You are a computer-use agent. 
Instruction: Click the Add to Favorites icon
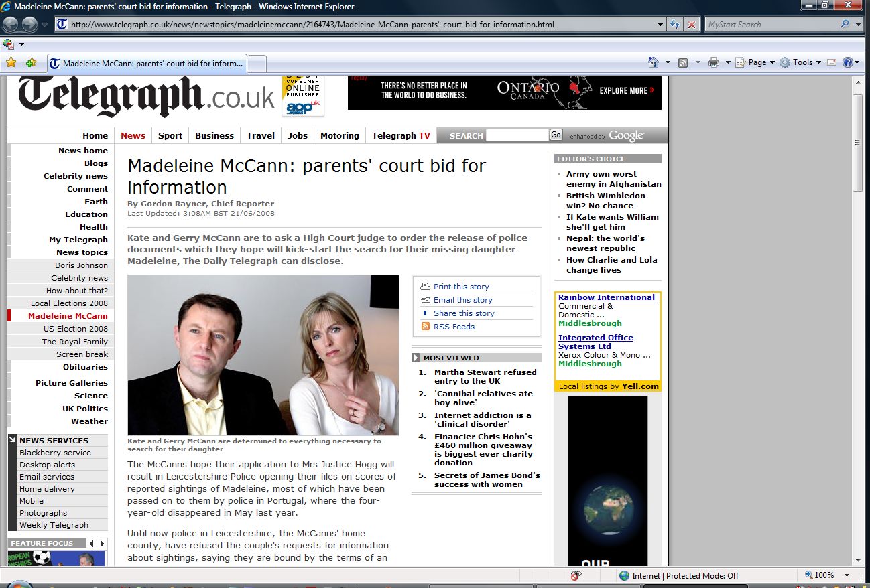click(x=31, y=63)
